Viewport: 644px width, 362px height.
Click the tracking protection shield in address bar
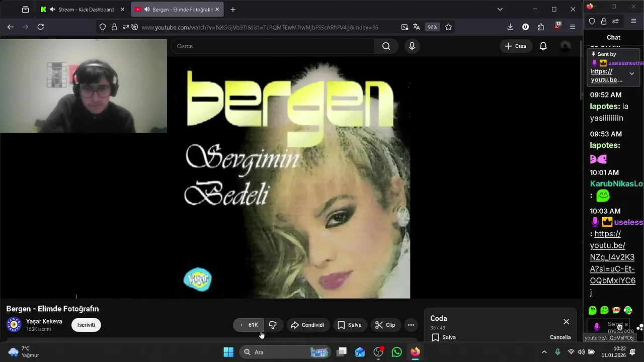tap(103, 27)
